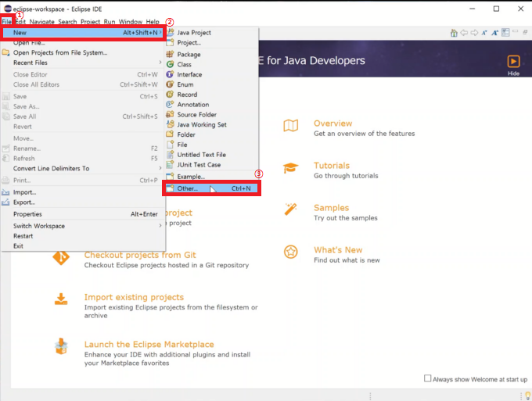This screenshot has height=401, width=532.
Task: Reduce font size with the small A icon
Action: tap(484, 33)
